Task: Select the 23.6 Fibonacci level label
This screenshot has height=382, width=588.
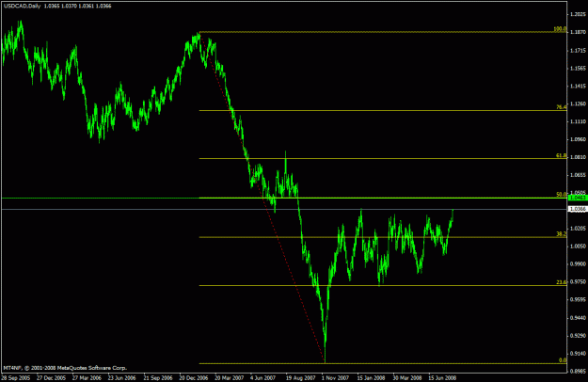Action: coord(562,282)
